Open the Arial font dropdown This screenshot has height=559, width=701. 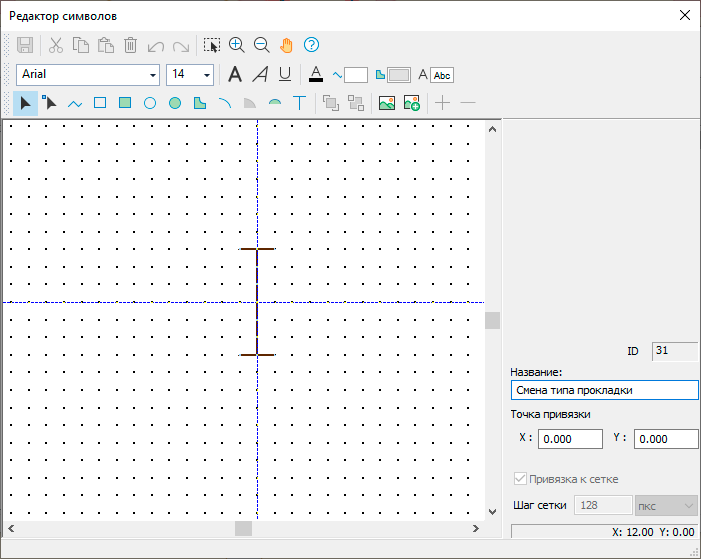(x=153, y=75)
